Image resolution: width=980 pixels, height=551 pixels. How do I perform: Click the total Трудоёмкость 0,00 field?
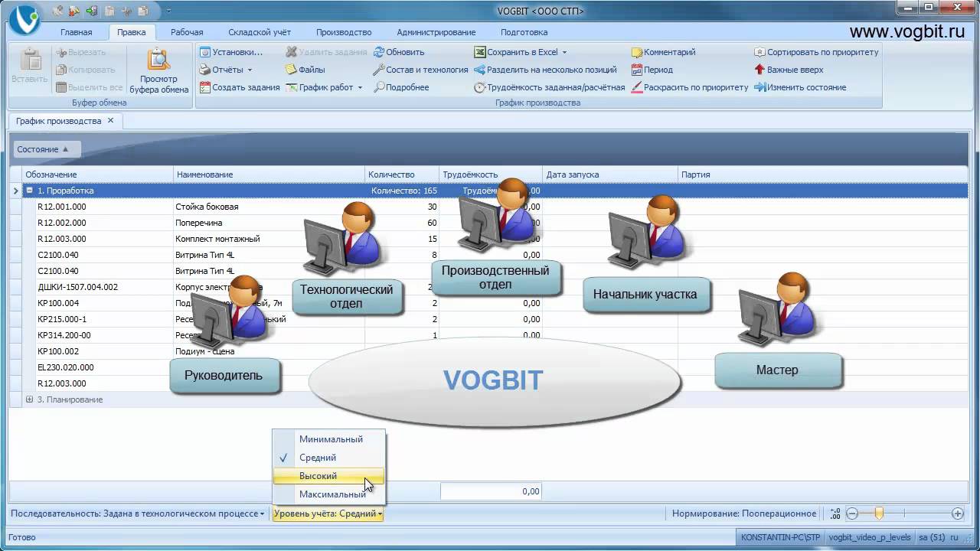point(491,491)
